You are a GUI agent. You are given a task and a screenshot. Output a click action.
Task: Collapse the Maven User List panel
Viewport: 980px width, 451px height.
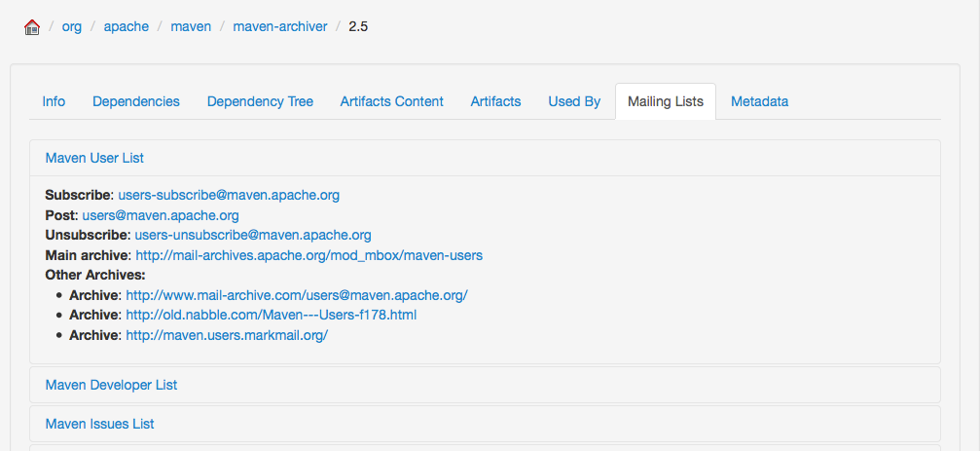click(x=94, y=158)
